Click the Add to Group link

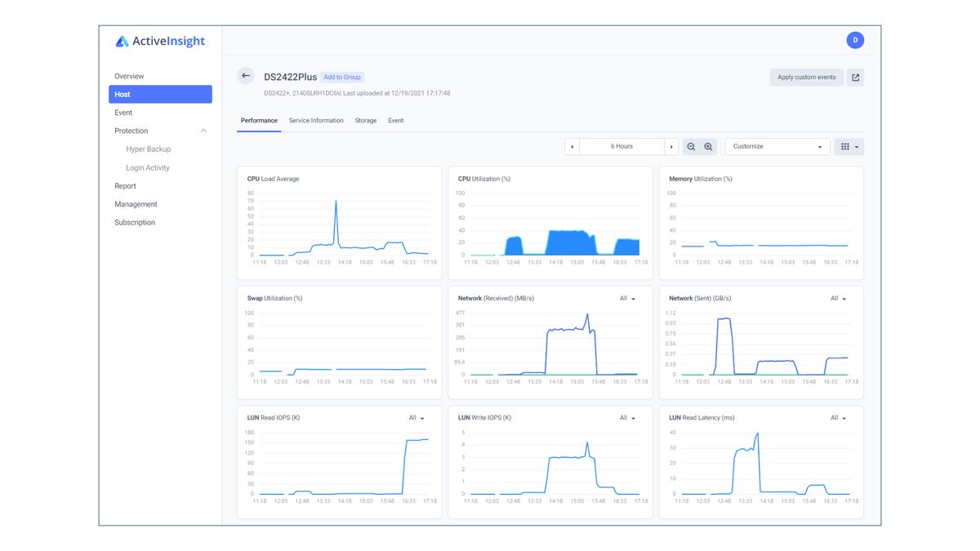point(341,77)
